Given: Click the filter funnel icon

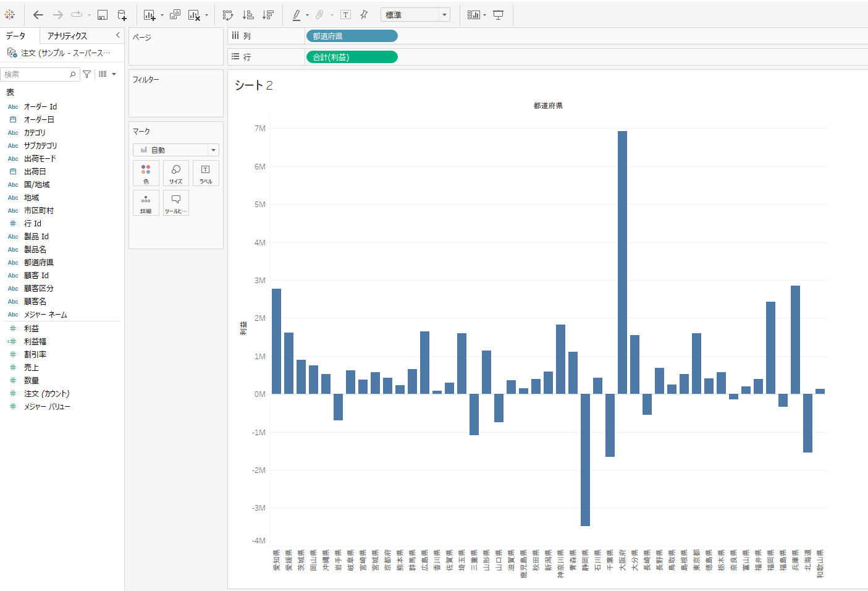Looking at the screenshot, I should (x=87, y=74).
